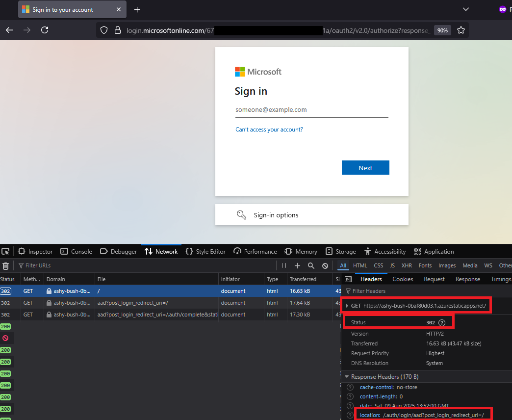This screenshot has height=420, width=512.
Task: Select the .auth/complete redirect request row
Action: point(171,315)
